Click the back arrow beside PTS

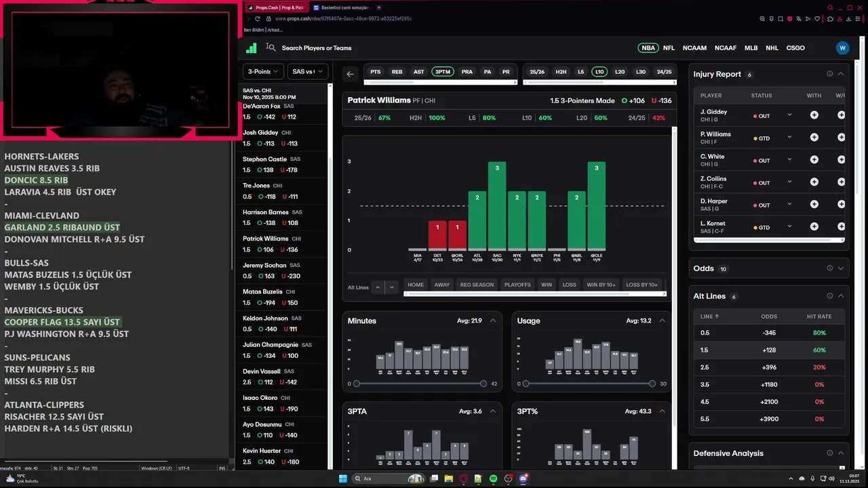[350, 75]
